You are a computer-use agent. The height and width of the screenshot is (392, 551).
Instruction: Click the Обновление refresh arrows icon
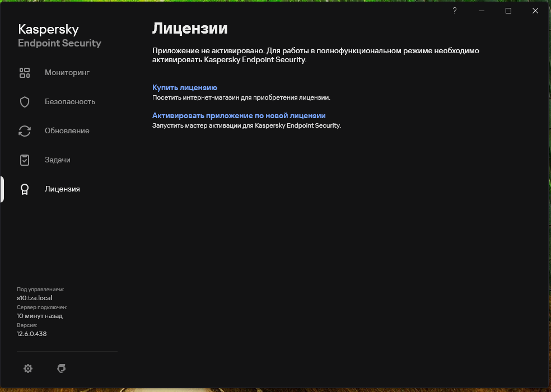tap(25, 131)
